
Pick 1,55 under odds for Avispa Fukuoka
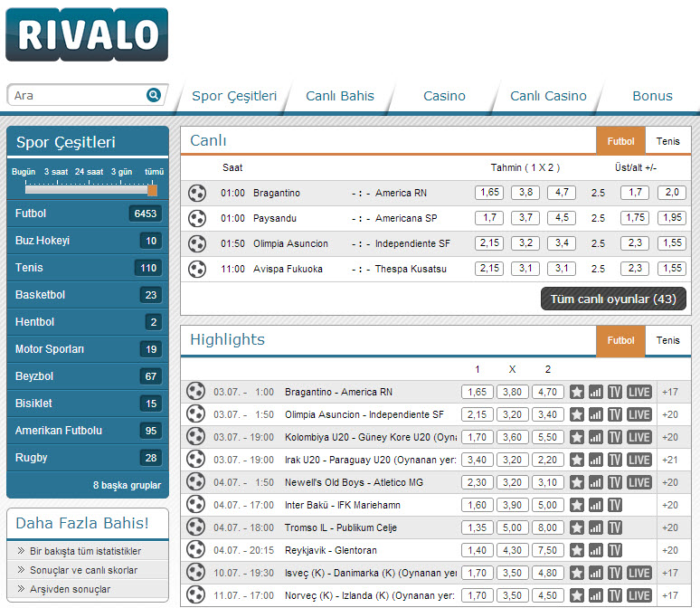tap(672, 269)
